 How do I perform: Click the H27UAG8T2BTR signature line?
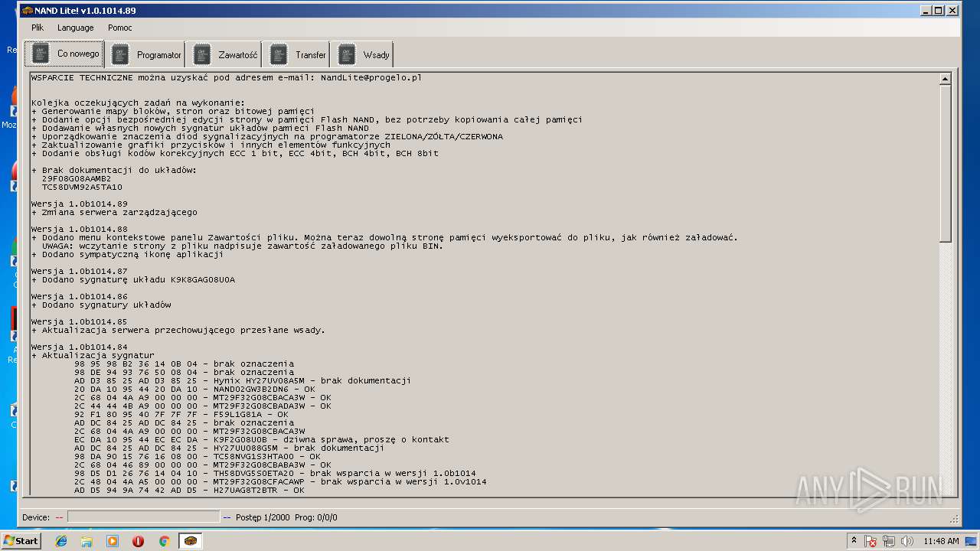point(189,491)
